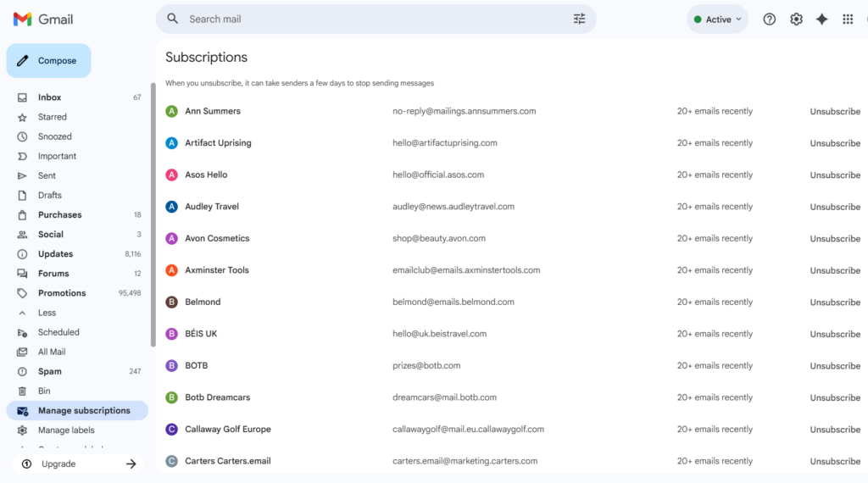Image resolution: width=868 pixels, height=483 pixels.
Task: Open the Active status dropdown
Action: click(717, 19)
